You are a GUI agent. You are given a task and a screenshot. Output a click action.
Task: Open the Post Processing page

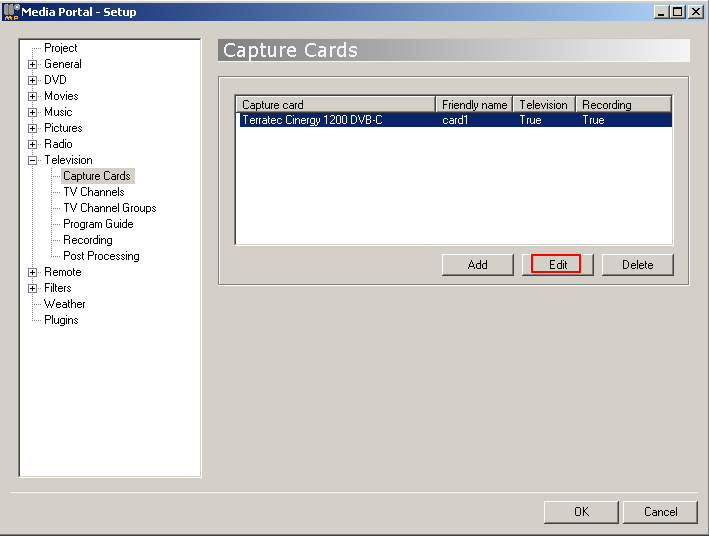click(101, 256)
